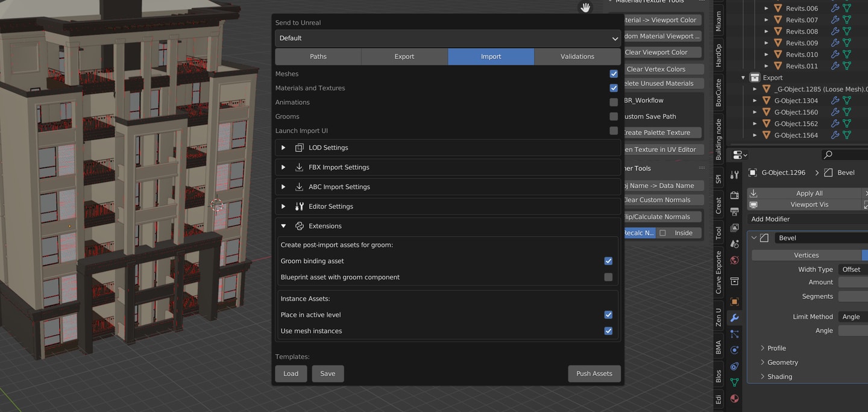868x412 pixels.
Task: Enable Blueprint asset with groom component
Action: coord(608,277)
